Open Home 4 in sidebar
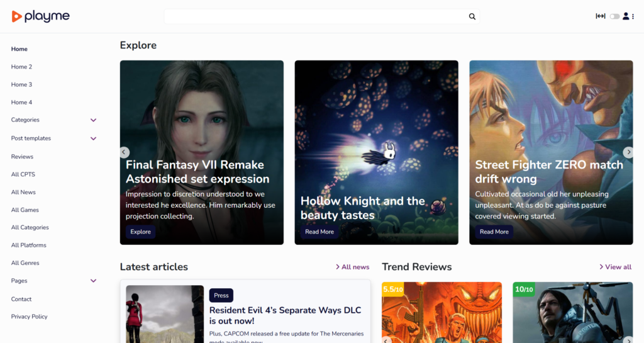644x343 pixels. pyautogui.click(x=21, y=103)
